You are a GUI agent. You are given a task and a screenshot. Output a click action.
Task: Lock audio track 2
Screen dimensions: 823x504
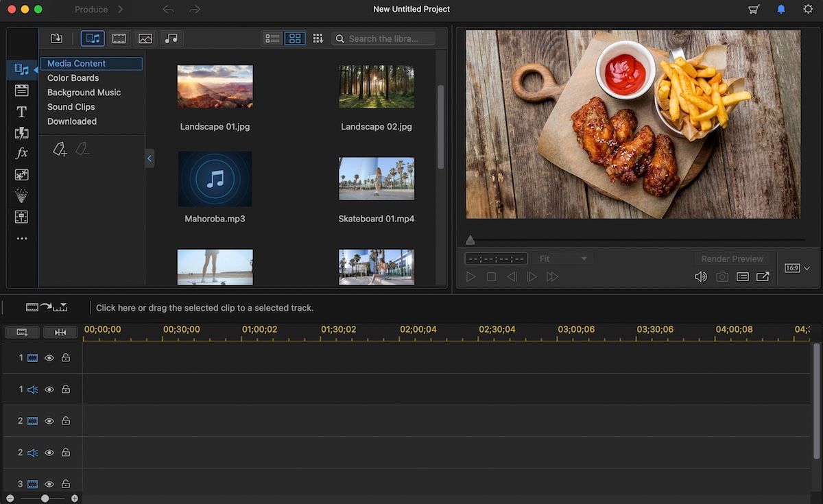[x=66, y=452]
